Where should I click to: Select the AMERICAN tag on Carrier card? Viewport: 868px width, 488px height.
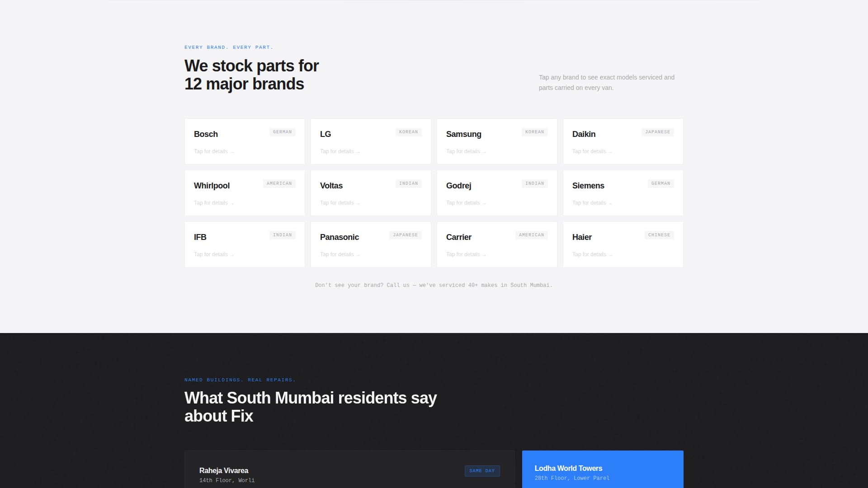[x=532, y=235]
